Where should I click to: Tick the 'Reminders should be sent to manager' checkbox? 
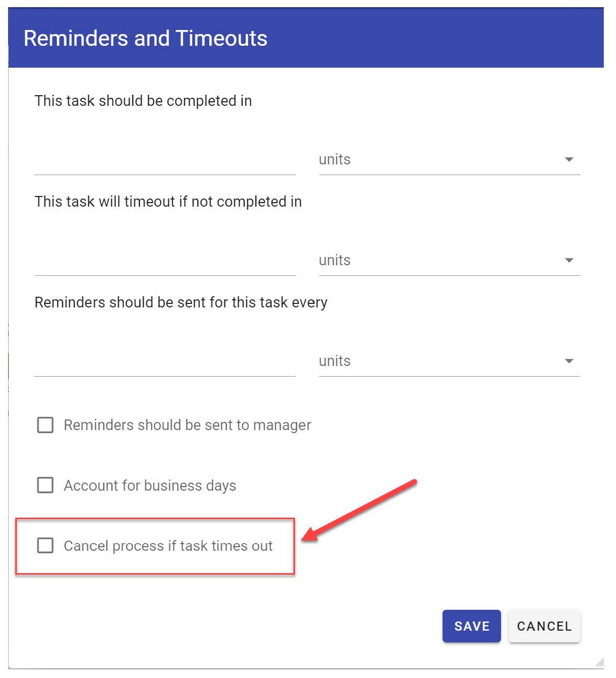[45, 425]
